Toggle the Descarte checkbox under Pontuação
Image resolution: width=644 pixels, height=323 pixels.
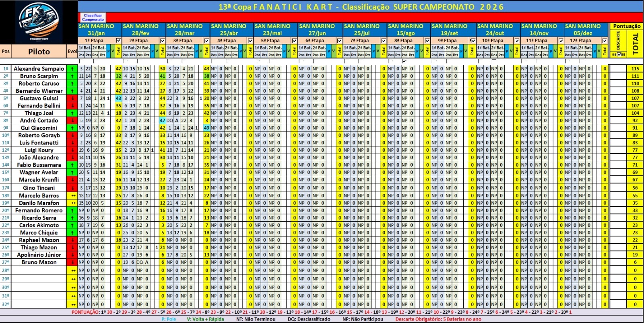(x=618, y=55)
